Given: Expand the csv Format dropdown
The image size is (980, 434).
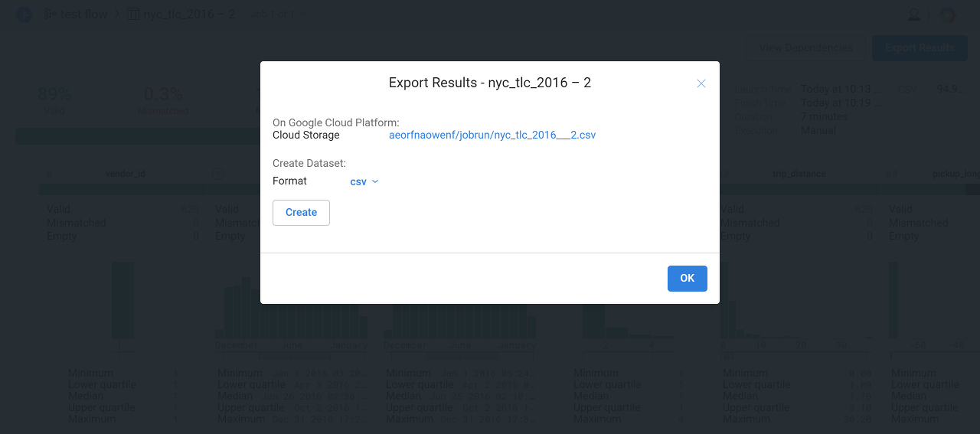Looking at the screenshot, I should [x=364, y=181].
